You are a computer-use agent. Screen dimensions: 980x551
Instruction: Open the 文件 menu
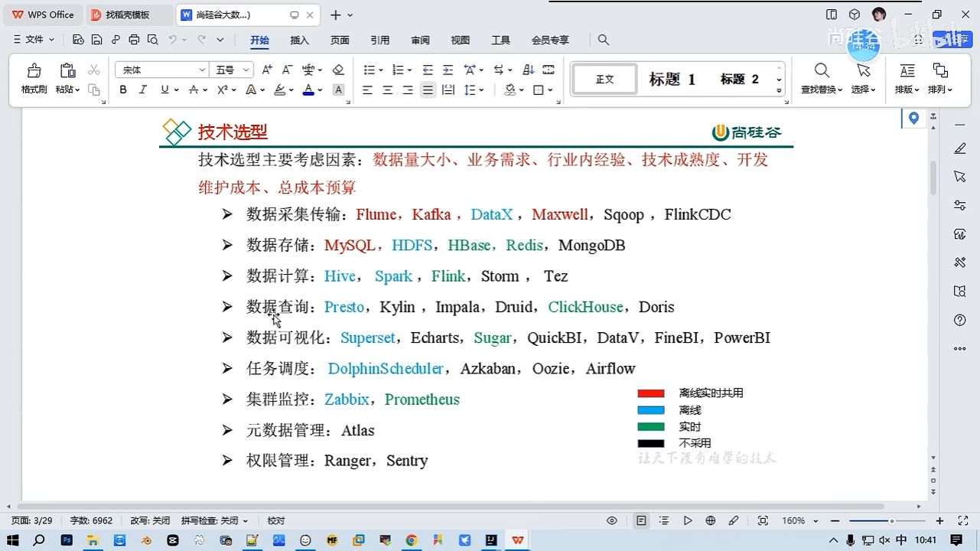pyautogui.click(x=34, y=40)
